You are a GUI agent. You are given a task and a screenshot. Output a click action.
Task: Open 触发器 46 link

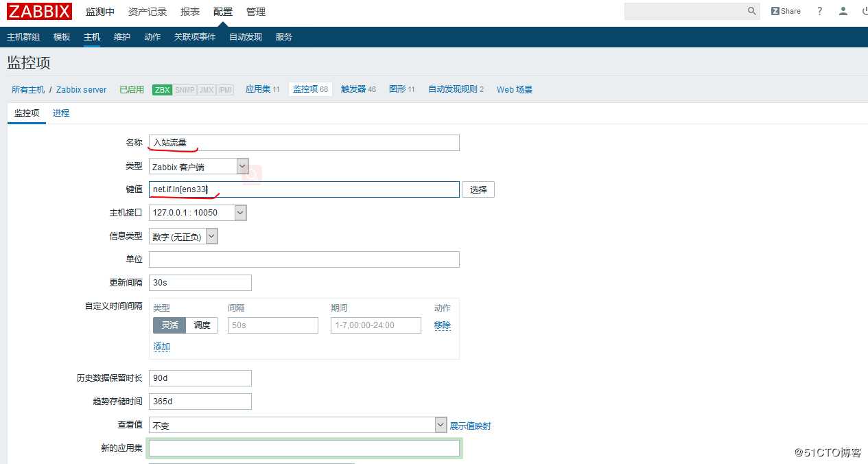coord(358,89)
